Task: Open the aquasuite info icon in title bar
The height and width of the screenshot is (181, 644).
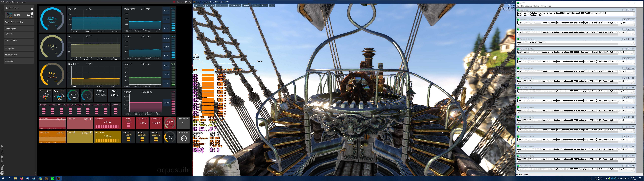Action: click(x=178, y=2)
